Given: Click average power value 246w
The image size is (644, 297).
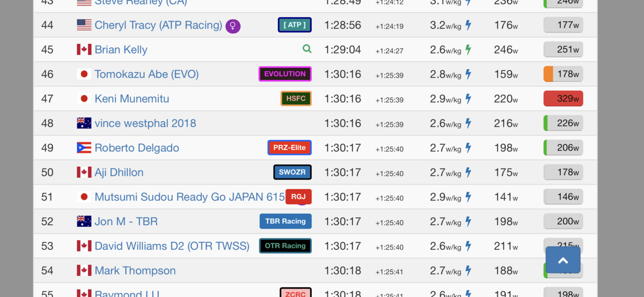Looking at the screenshot, I should point(506,50).
